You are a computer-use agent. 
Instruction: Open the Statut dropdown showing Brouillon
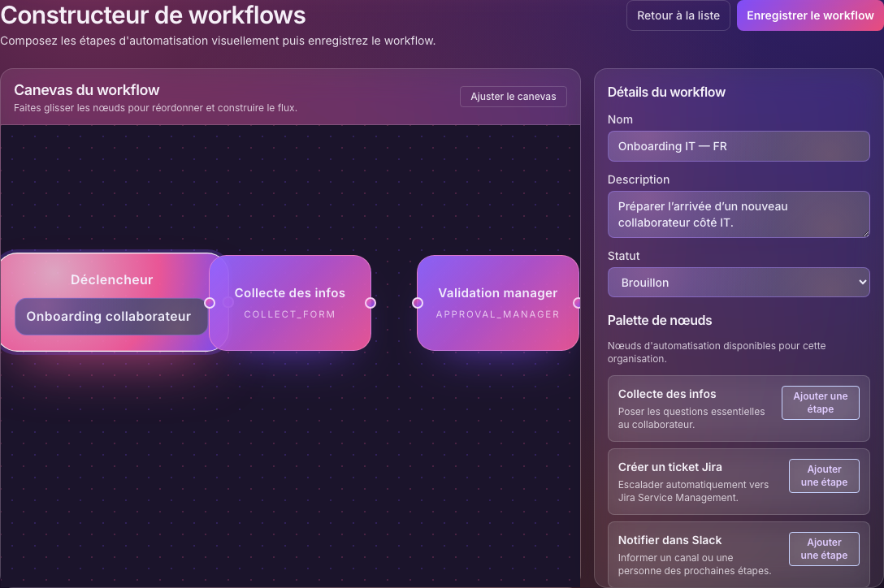pyautogui.click(x=738, y=282)
